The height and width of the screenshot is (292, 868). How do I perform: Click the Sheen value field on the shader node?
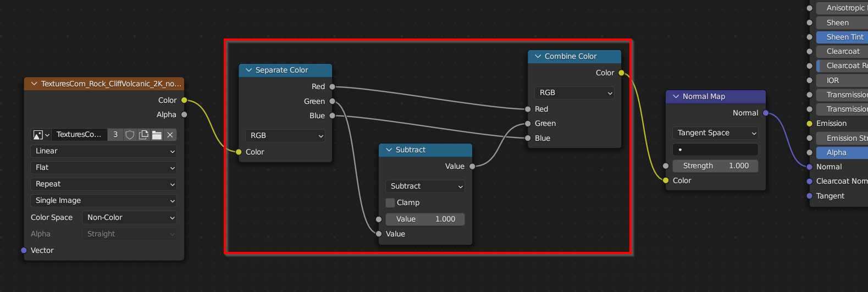[842, 23]
